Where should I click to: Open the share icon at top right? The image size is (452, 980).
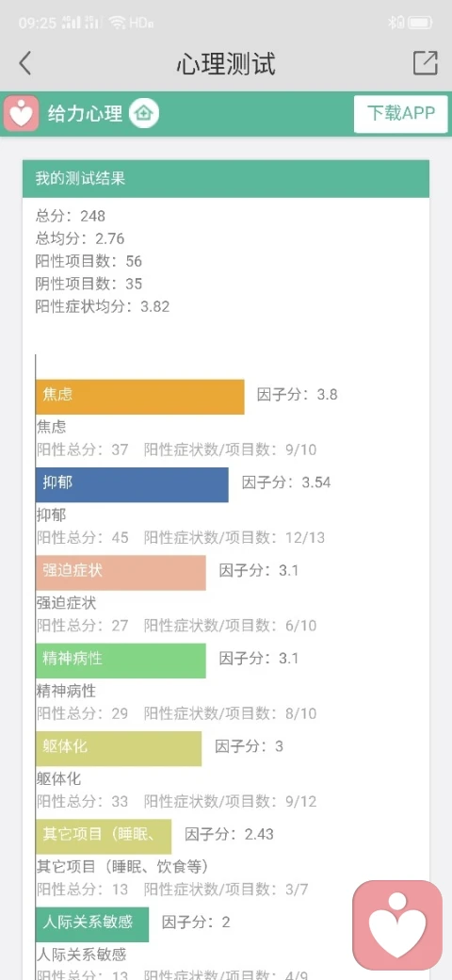[425, 63]
